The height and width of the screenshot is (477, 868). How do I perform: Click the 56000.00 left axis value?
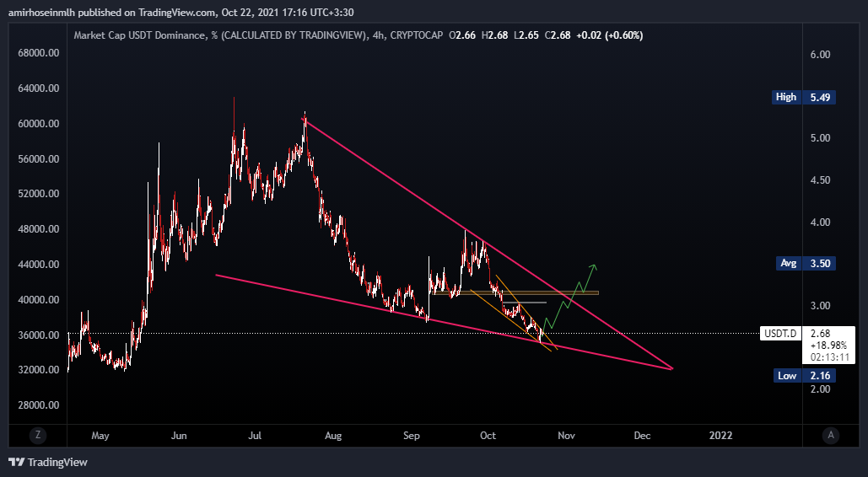38,158
